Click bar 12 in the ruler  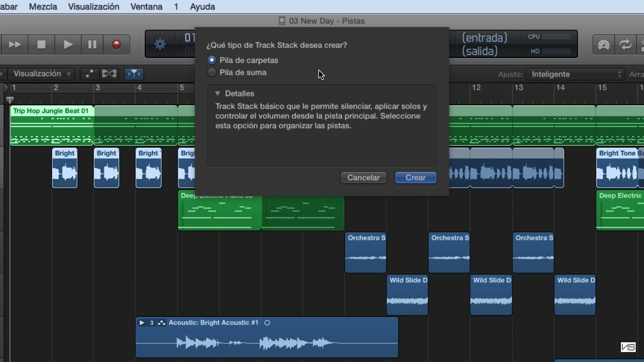click(476, 87)
